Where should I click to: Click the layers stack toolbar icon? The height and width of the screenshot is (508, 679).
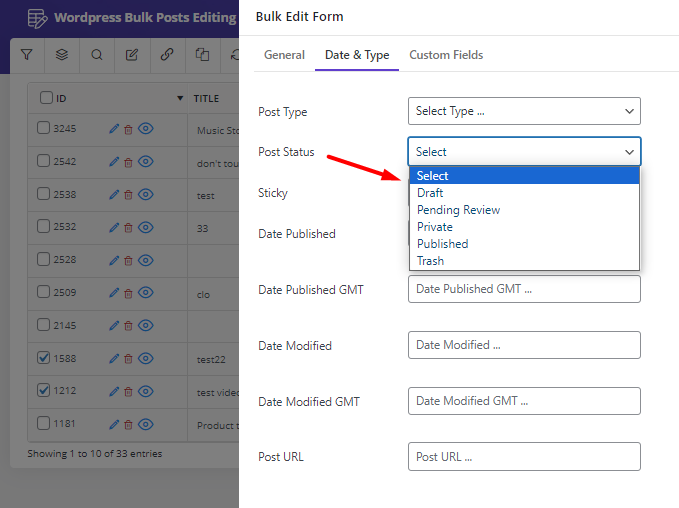[62, 55]
